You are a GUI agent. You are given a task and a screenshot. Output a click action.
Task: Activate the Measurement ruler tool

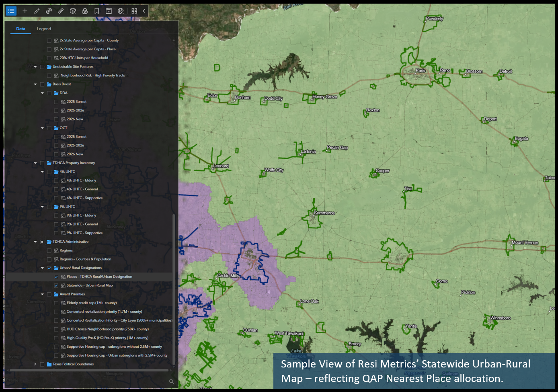coord(61,11)
